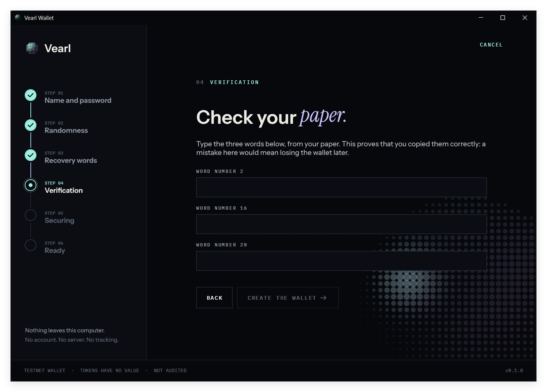The image size is (547, 392).
Task: Select the Randomness step label
Action: coord(66,131)
